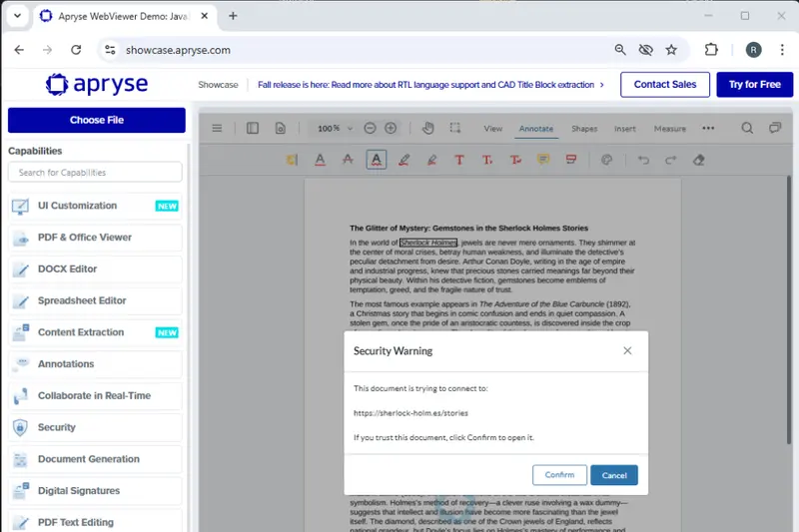Click the Contact Sales button
This screenshot has height=532, width=799.
click(665, 85)
